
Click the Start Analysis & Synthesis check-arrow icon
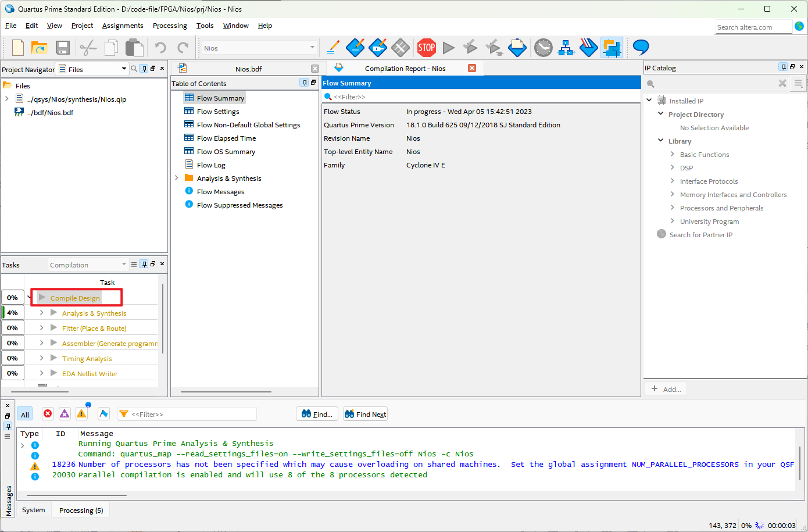pos(470,47)
